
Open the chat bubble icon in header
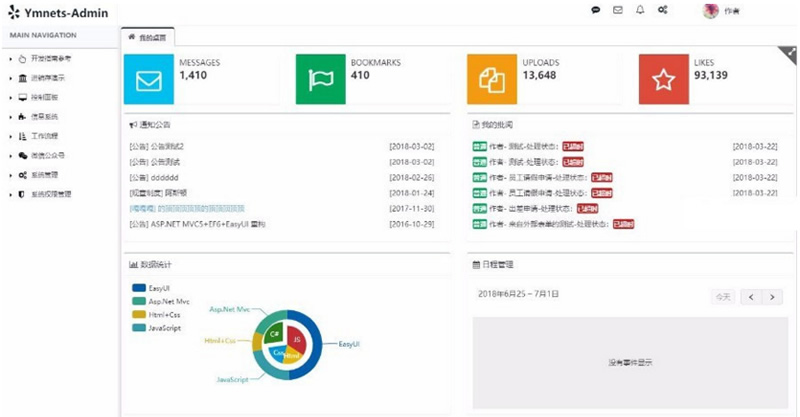[x=596, y=10]
